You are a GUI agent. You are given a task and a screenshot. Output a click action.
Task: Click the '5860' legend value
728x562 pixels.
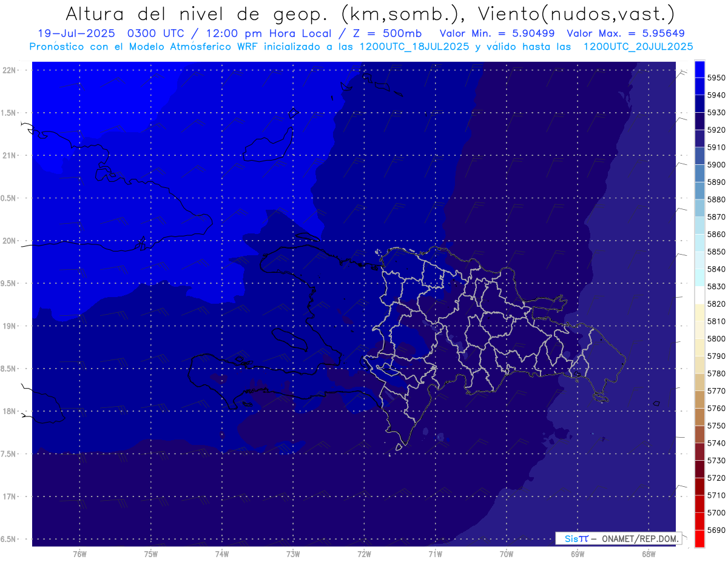pyautogui.click(x=716, y=235)
